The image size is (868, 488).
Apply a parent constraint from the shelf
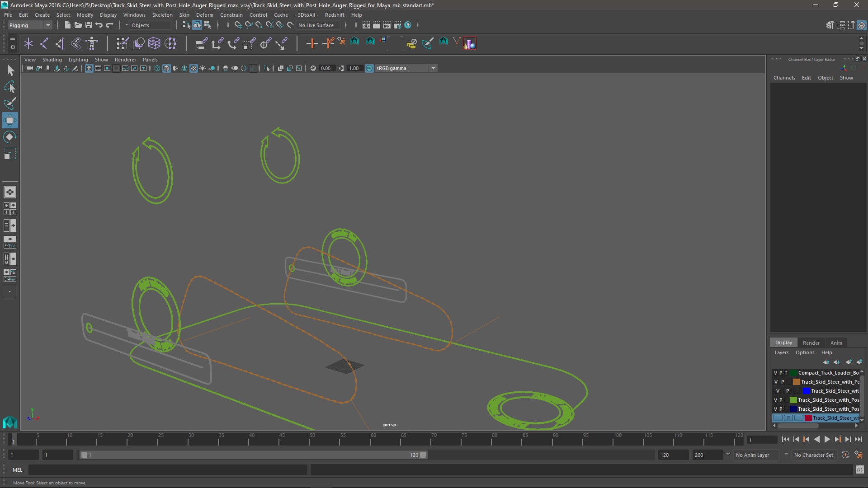pos(201,43)
